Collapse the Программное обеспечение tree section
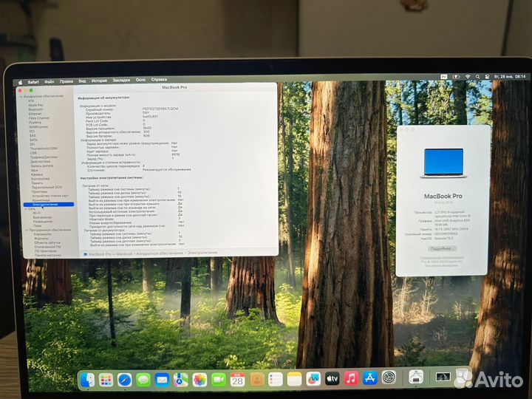Screen dimensions: 532x399 point(27,230)
